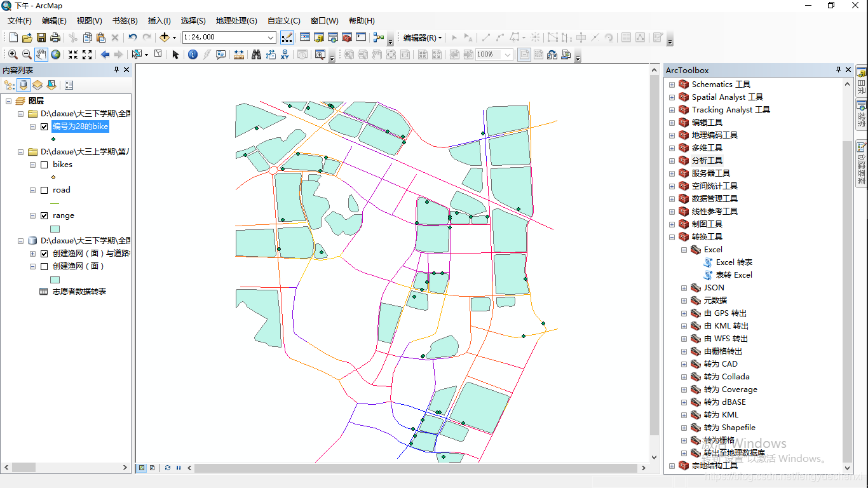Open the Python window

tap(361, 37)
